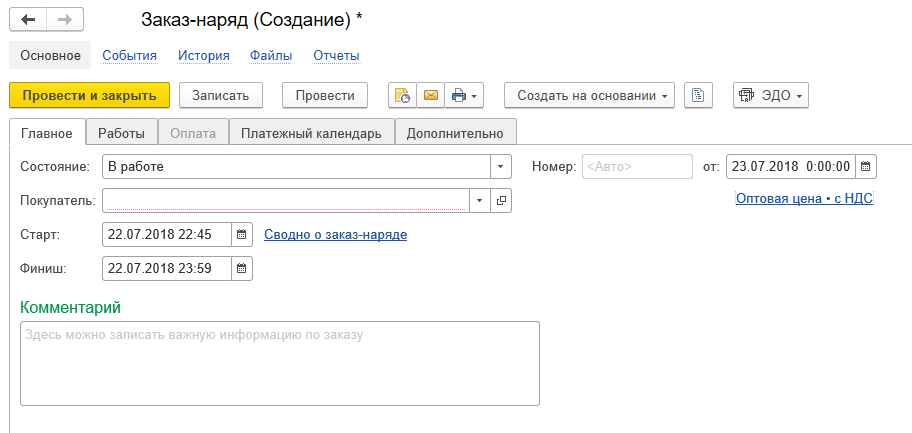
Task: Expand the Состояние dropdown list
Action: tap(500, 167)
